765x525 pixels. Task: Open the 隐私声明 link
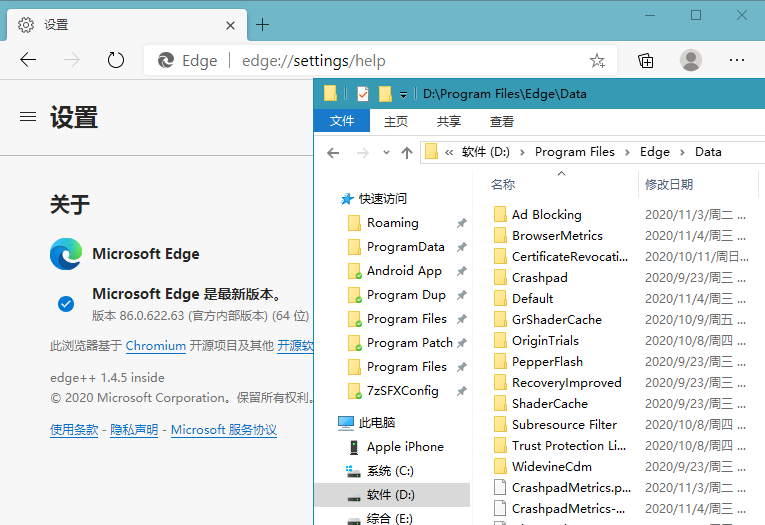coord(134,430)
